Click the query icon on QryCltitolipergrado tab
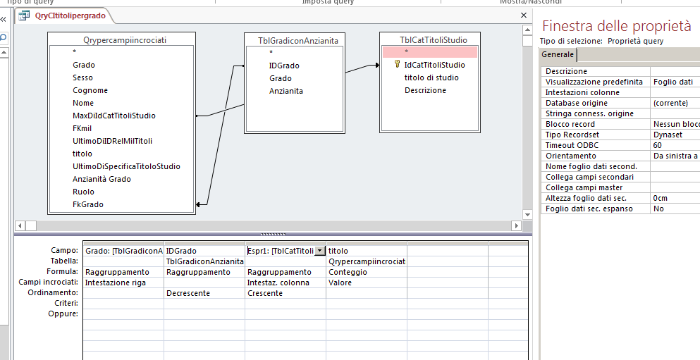 point(24,16)
